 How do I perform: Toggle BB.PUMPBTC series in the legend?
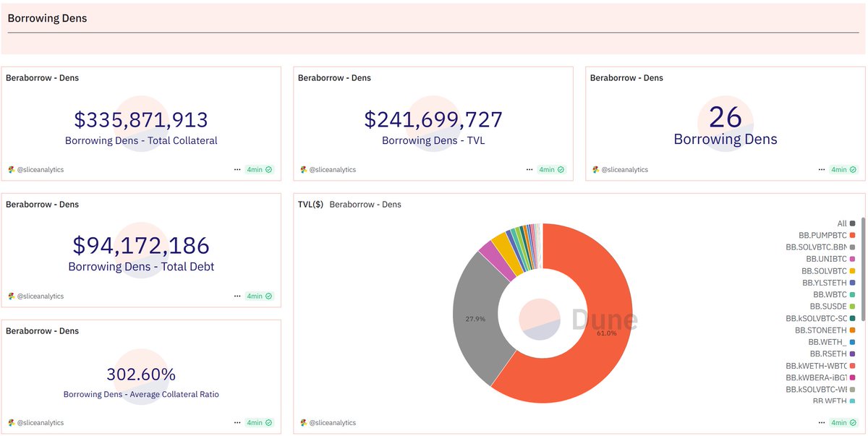(x=827, y=235)
